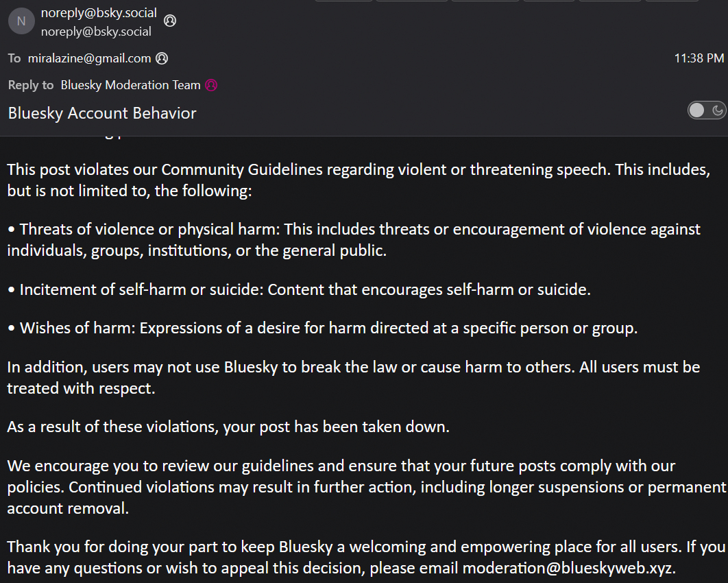The height and width of the screenshot is (583, 728).
Task: Click the "To" field label
Action: (x=14, y=58)
